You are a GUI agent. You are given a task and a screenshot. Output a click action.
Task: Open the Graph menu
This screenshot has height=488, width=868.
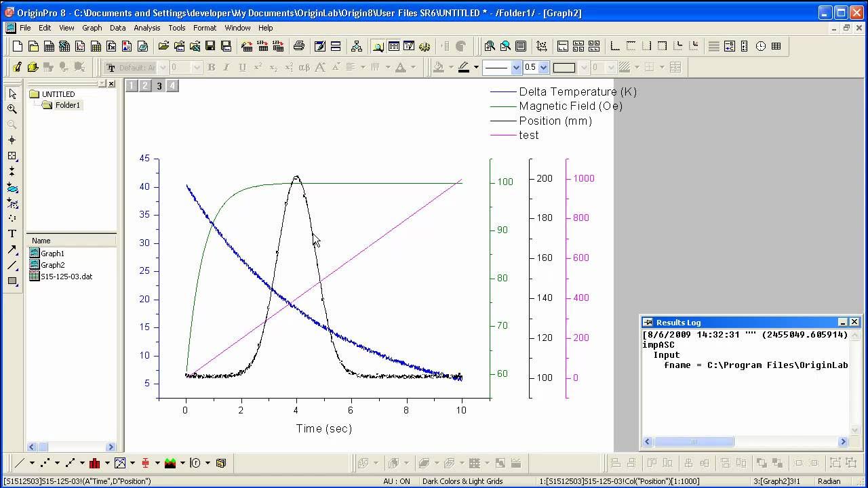tap(92, 28)
